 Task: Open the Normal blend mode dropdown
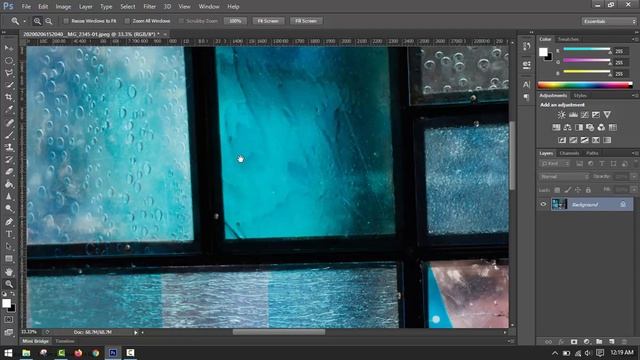(564, 177)
